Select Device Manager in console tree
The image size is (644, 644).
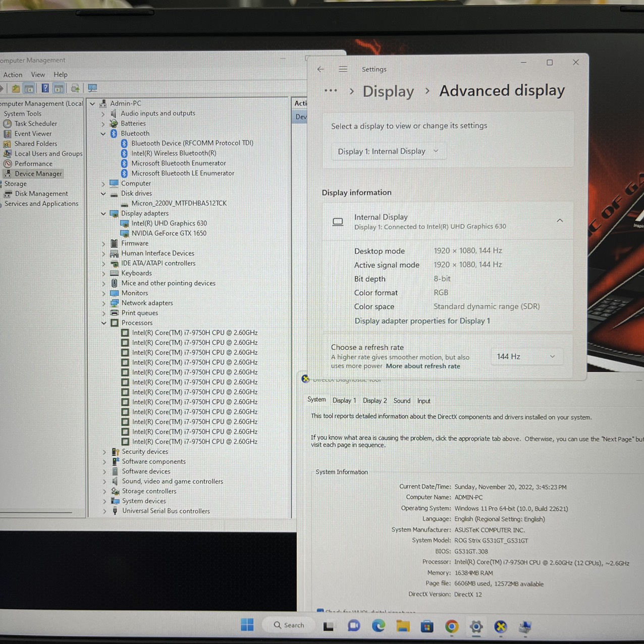click(x=38, y=174)
